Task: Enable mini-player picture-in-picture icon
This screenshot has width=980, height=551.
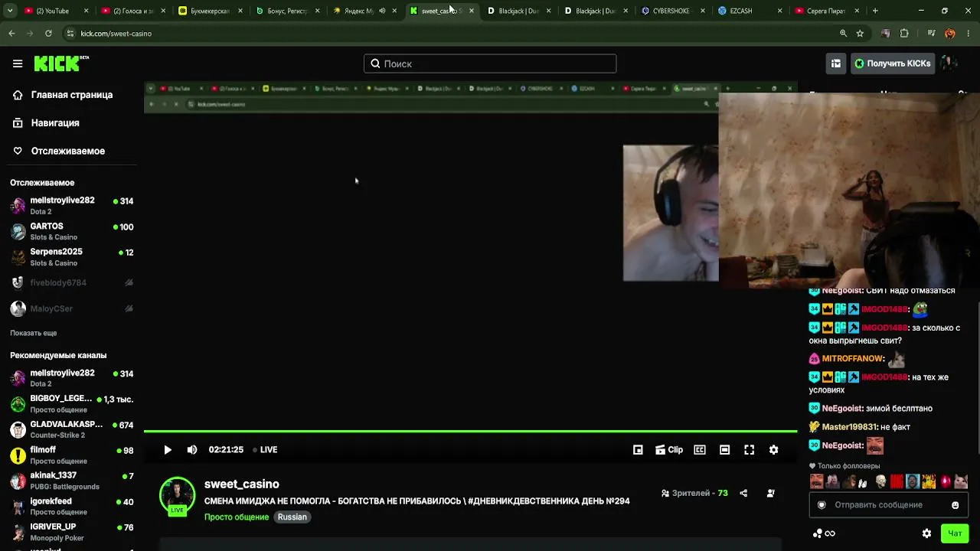Action: (638, 450)
